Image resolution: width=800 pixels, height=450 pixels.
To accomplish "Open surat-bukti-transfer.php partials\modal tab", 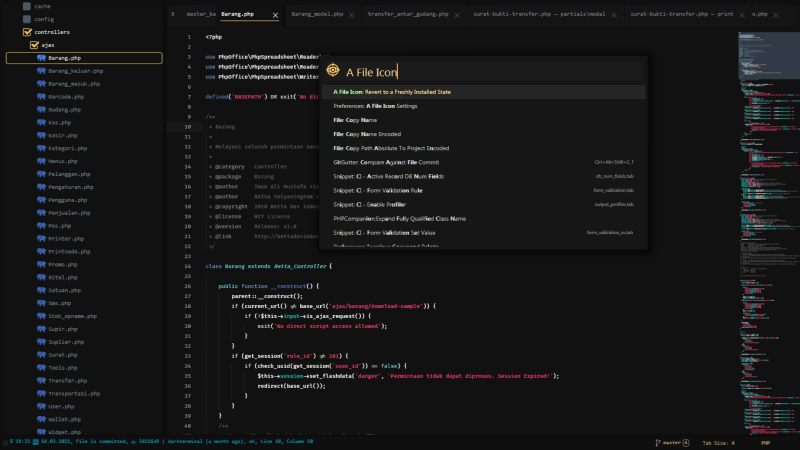I will [539, 14].
